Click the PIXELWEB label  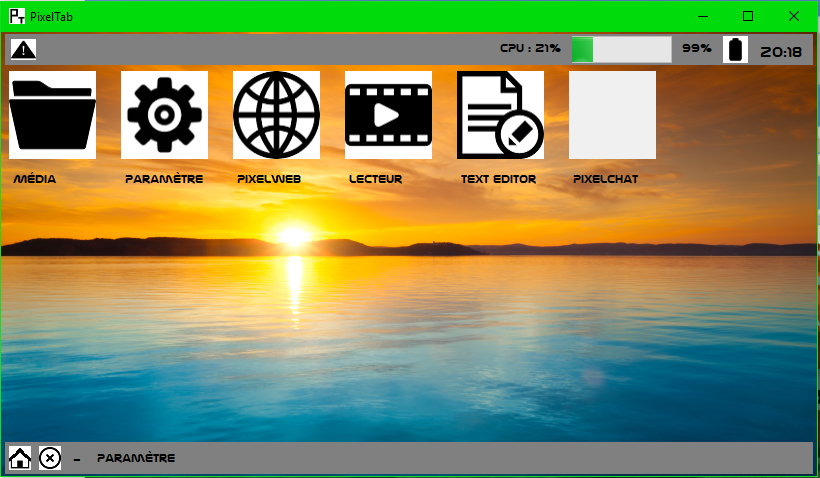(x=269, y=179)
